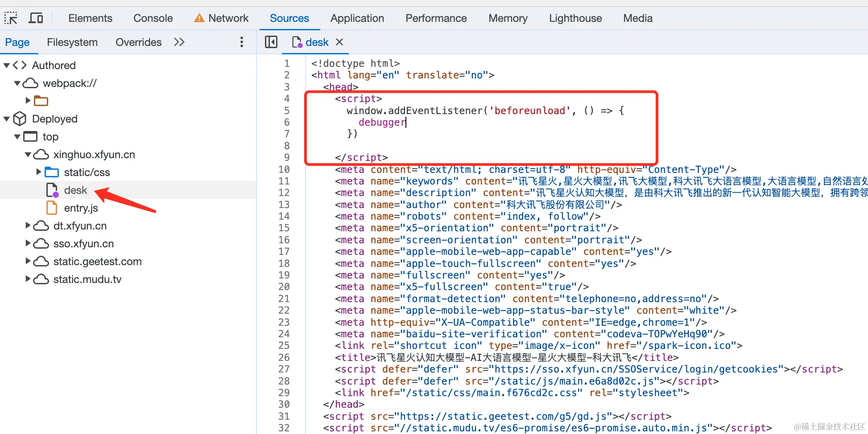Image resolution: width=868 pixels, height=434 pixels.
Task: Click the 'beforeunload' string in code
Action: click(530, 111)
